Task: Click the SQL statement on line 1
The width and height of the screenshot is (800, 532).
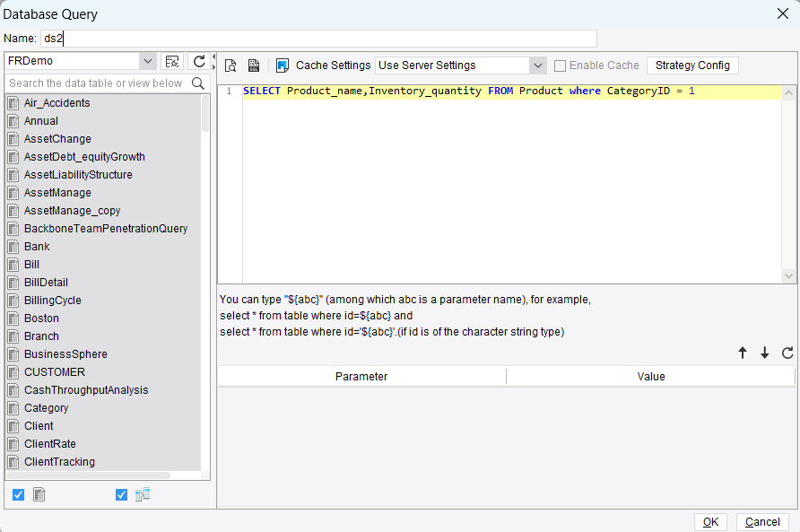Action: (468, 91)
